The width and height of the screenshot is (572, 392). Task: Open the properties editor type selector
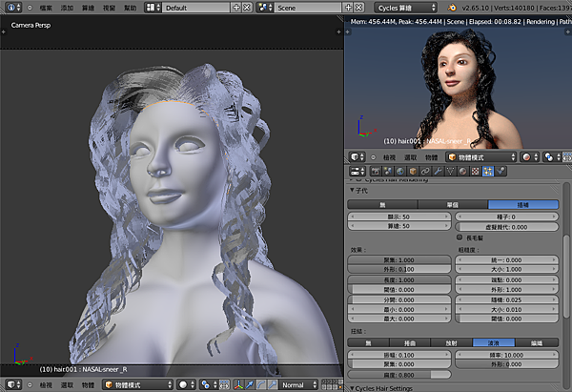coord(357,171)
